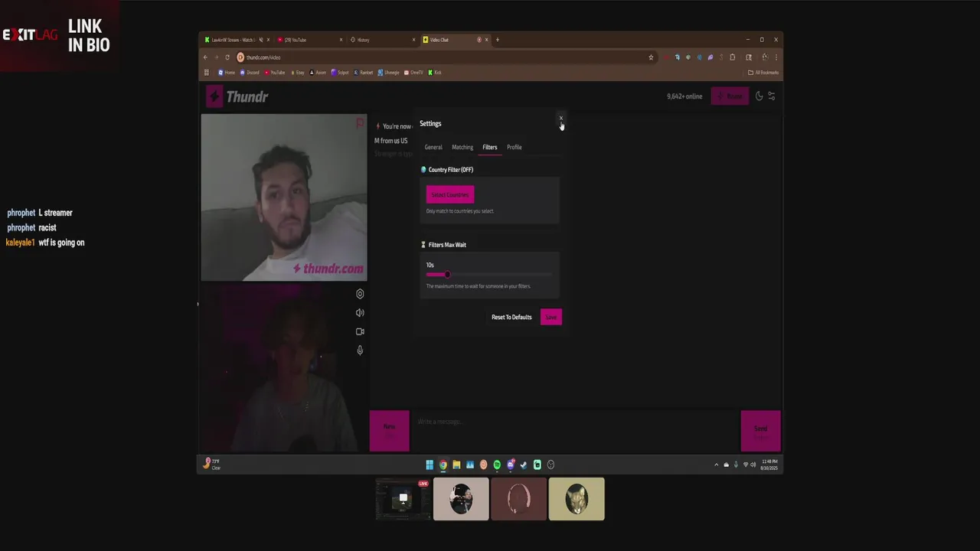Toggle the microphone icon beside own video

360,350
